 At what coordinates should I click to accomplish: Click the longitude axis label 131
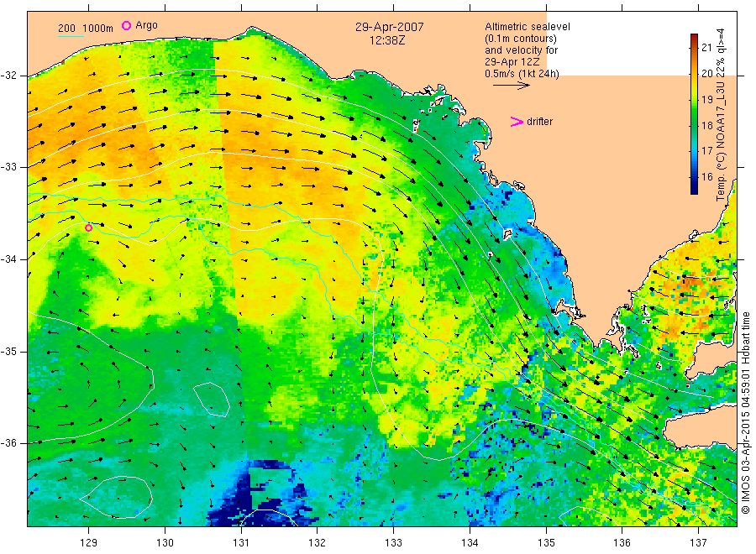[x=241, y=543]
